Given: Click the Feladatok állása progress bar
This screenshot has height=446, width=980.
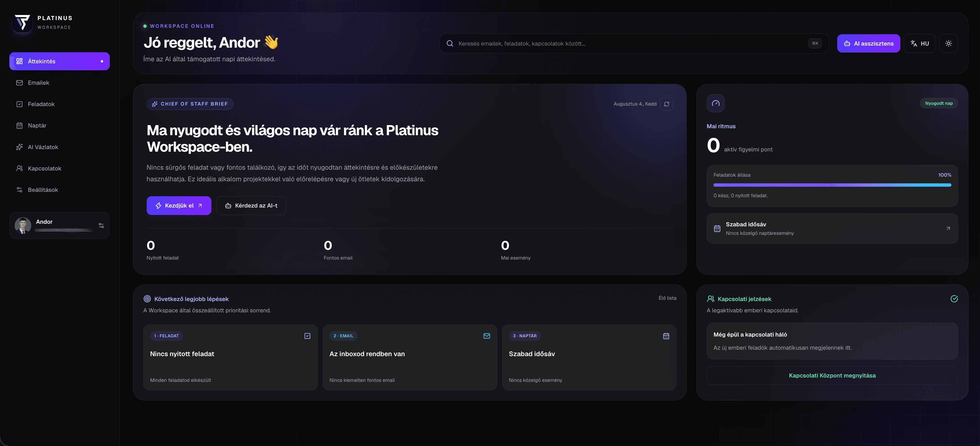Looking at the screenshot, I should tap(832, 185).
